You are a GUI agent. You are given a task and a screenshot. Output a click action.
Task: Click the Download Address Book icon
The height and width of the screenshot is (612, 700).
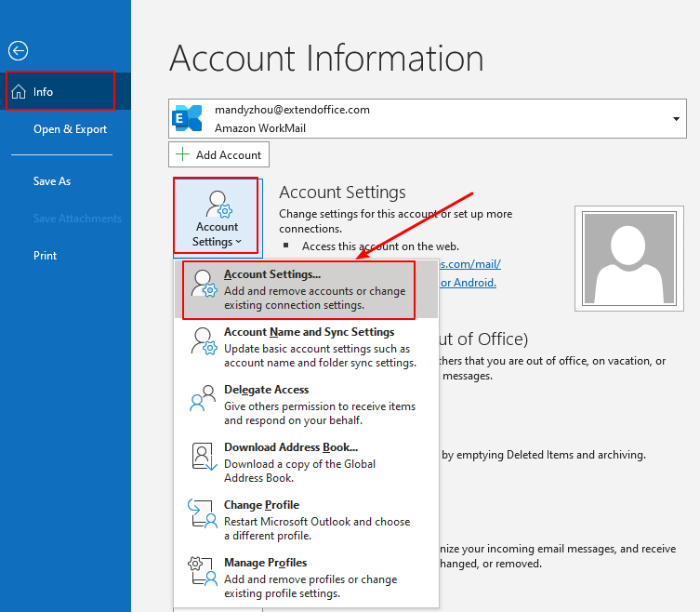(204, 457)
